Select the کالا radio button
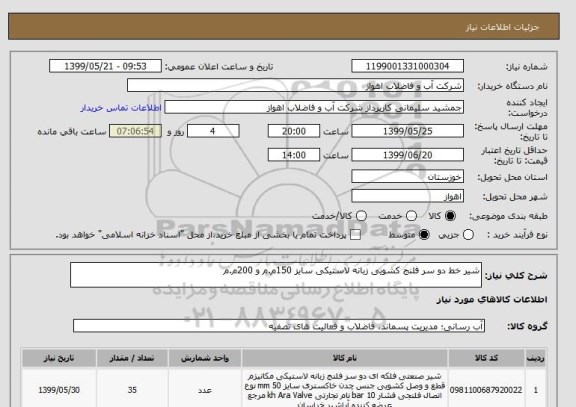The width and height of the screenshot is (576, 407). coord(450,216)
